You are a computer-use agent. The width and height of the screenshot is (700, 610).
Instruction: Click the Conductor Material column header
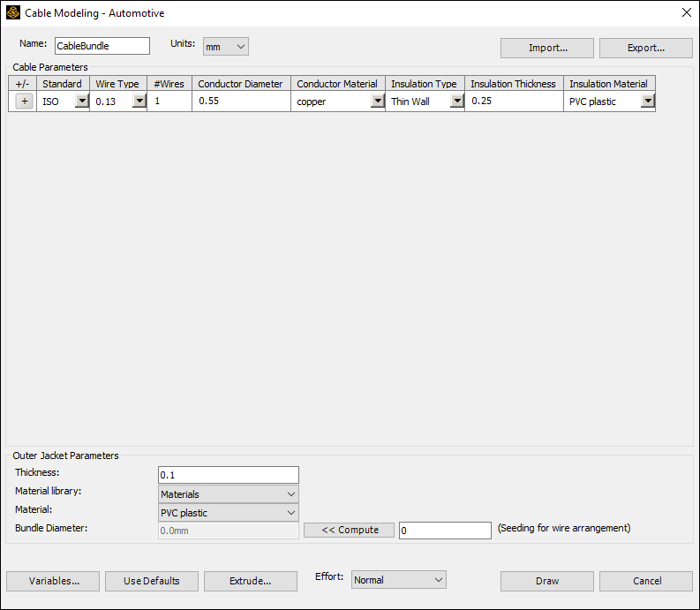[x=338, y=84]
